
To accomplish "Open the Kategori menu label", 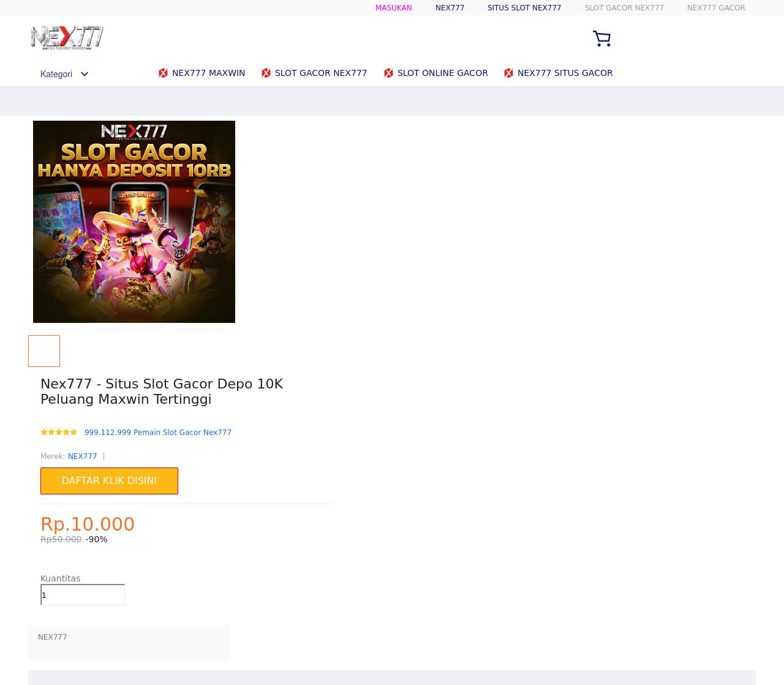I will (x=56, y=74).
